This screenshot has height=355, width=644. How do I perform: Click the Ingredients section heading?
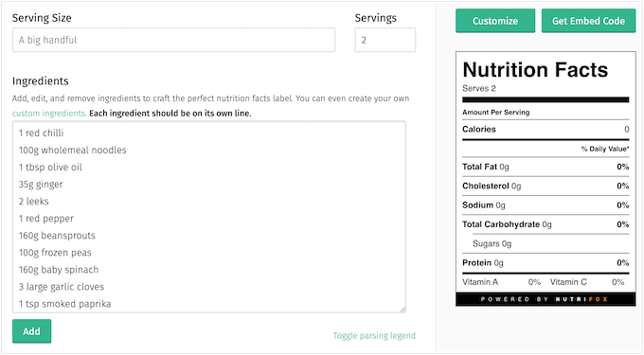tap(40, 80)
